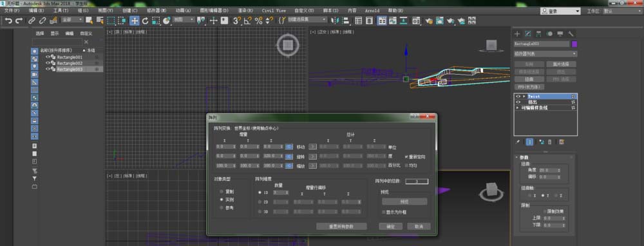This screenshot has height=246, width=644.
Task: Hide Rectangle002 with its eye icon
Action: tap(48, 63)
